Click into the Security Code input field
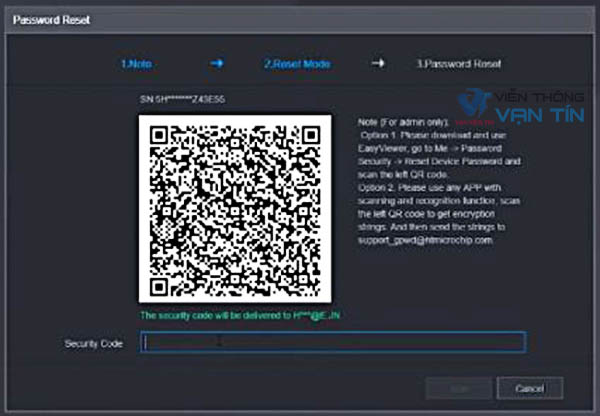This screenshot has height=416, width=600. (333, 342)
